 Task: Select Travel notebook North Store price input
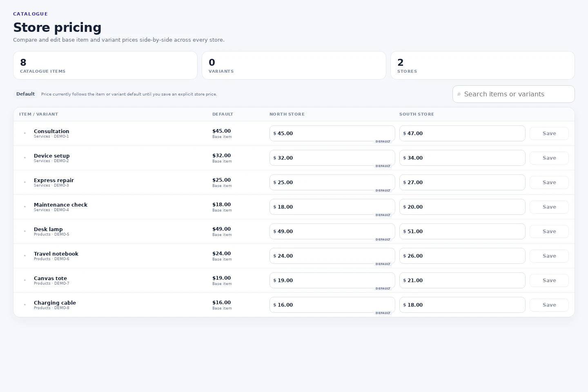pos(332,256)
